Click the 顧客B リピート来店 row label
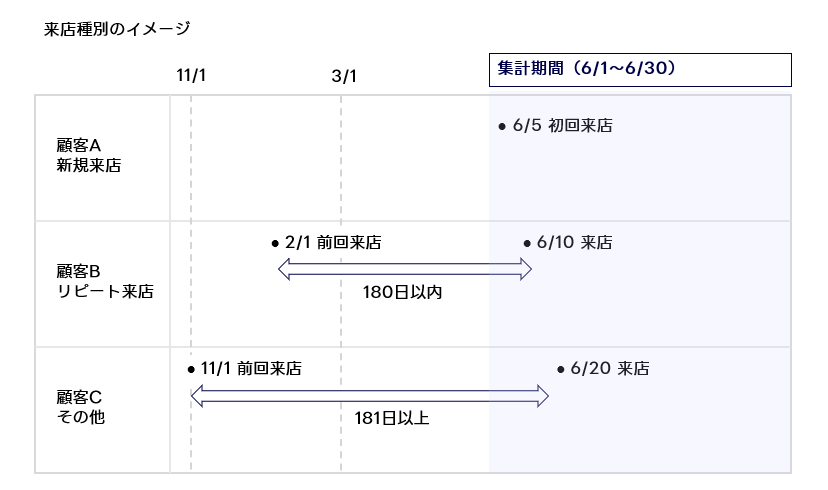828x490 pixels. pyautogui.click(x=105, y=281)
